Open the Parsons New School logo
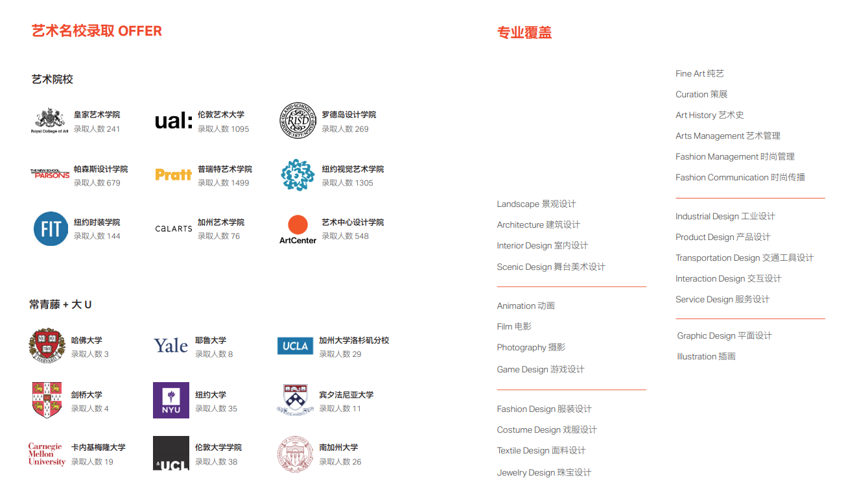This screenshot has height=495, width=868. pos(50,174)
